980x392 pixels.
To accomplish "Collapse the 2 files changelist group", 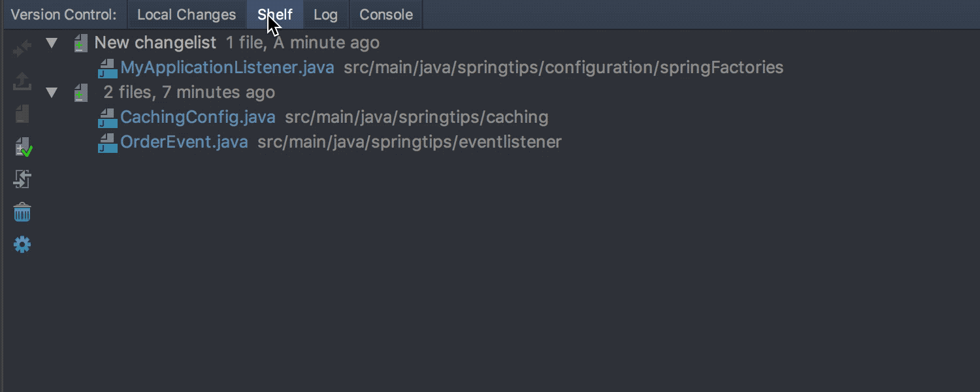I will 52,92.
